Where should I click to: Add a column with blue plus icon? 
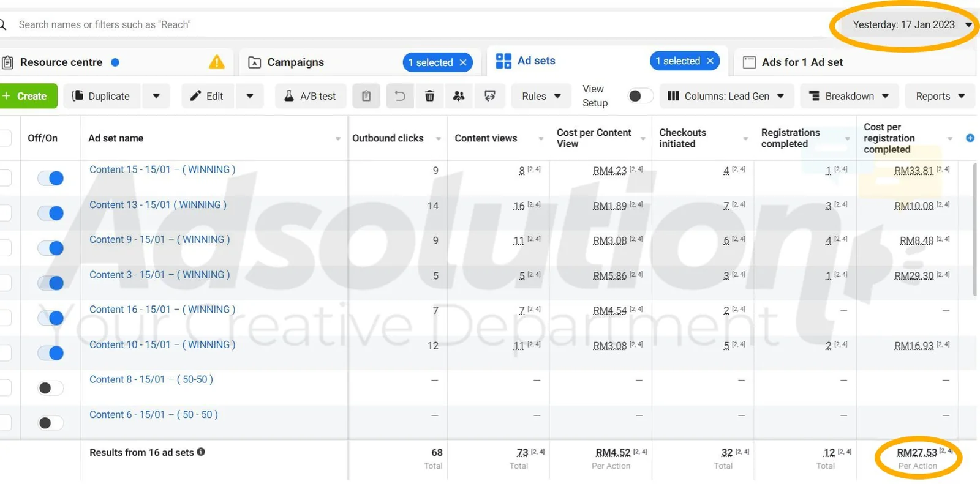[x=970, y=138]
